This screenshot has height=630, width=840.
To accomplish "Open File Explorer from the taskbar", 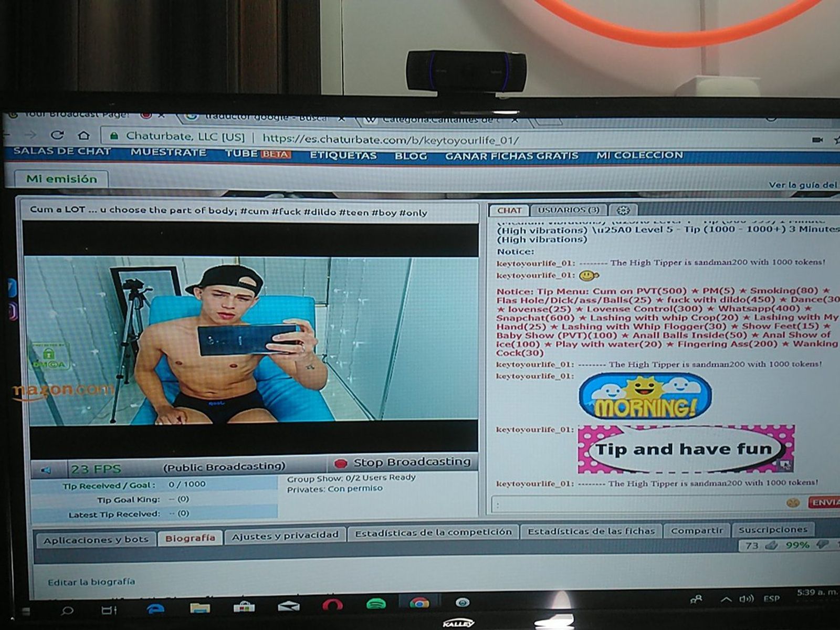I will (x=200, y=607).
